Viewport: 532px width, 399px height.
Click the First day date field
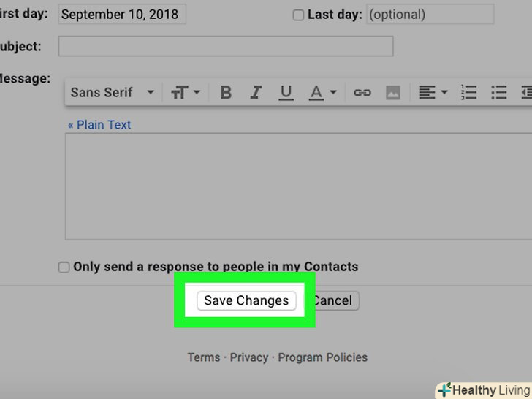(122, 14)
